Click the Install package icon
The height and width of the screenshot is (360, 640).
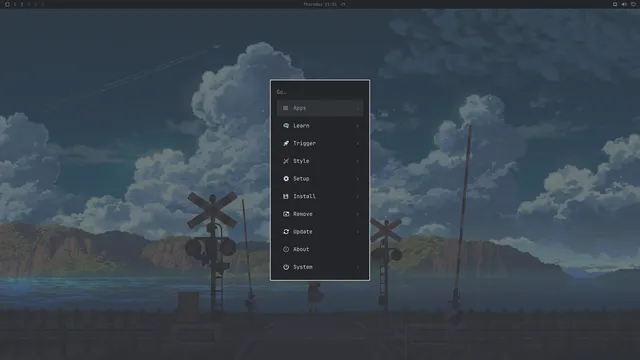click(x=286, y=196)
